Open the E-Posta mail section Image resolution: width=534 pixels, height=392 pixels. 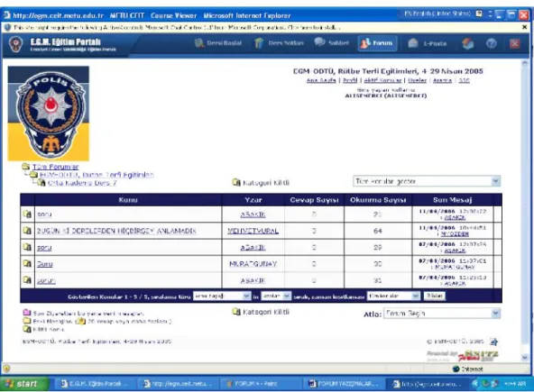click(427, 43)
